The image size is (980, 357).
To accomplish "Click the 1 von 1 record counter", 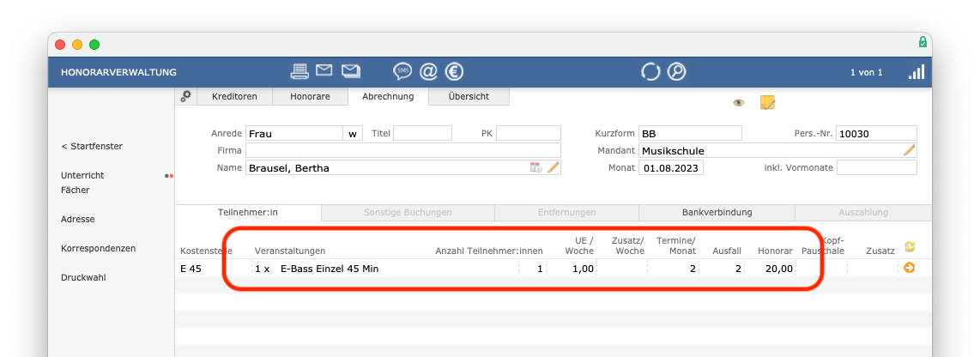I will pos(866,73).
